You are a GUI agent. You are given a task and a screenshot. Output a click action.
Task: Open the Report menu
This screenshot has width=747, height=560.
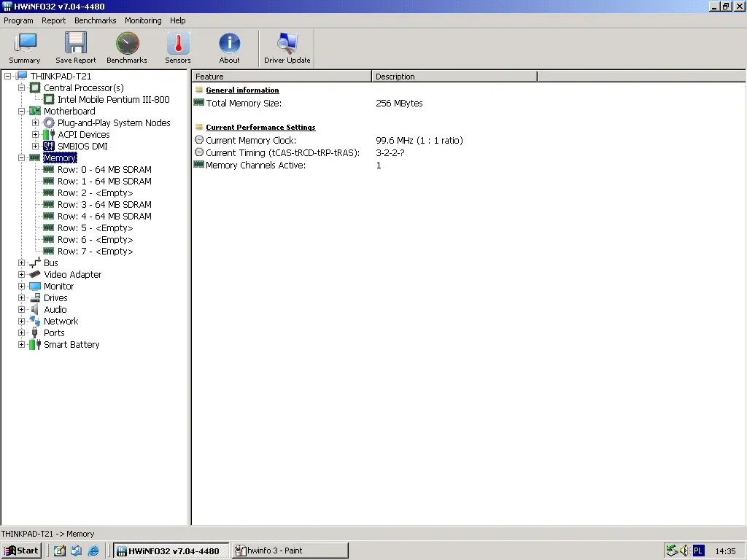53,20
